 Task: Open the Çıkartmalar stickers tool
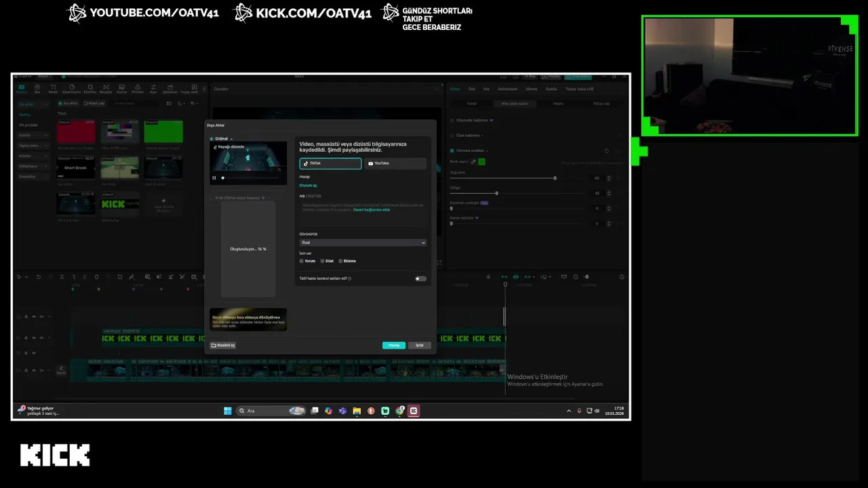[71, 89]
